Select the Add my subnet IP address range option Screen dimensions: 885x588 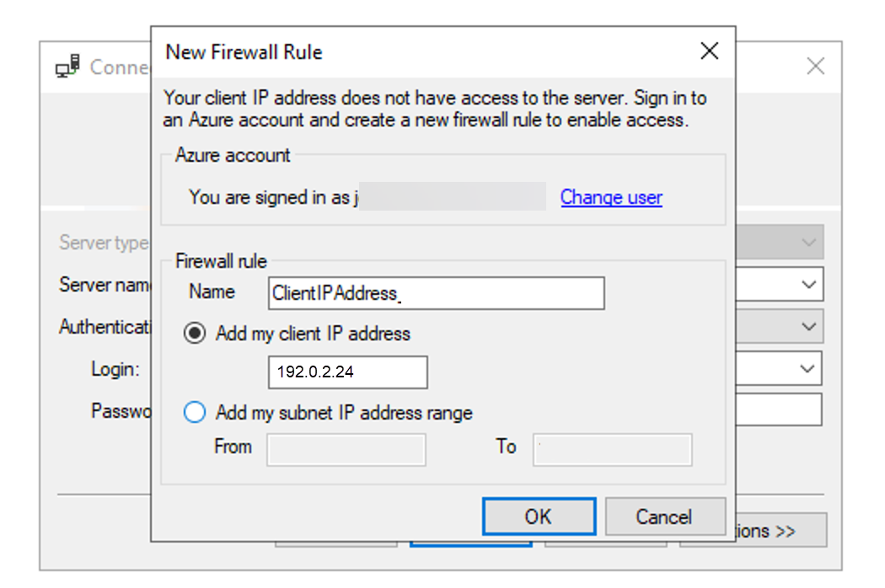pos(195,412)
